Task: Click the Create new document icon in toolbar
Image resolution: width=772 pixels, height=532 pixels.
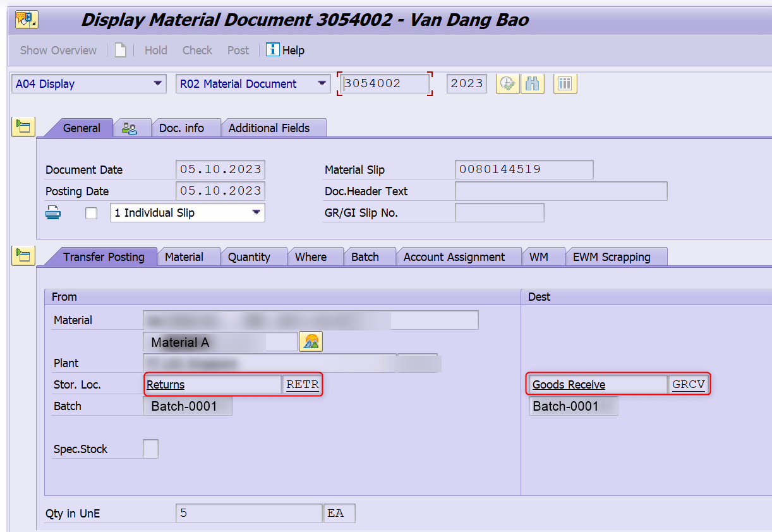Action: click(x=120, y=50)
